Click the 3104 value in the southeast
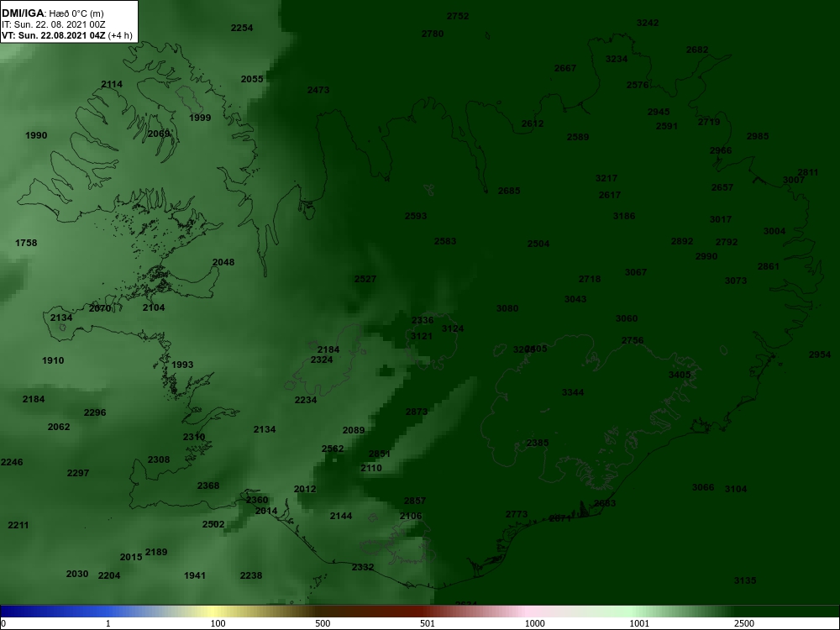Image resolution: width=840 pixels, height=630 pixels. click(x=736, y=489)
